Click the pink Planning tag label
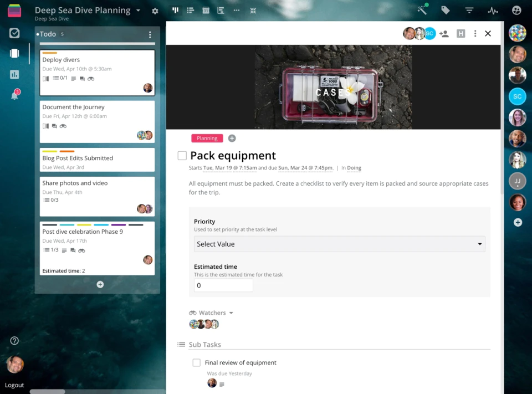532x394 pixels. [207, 139]
